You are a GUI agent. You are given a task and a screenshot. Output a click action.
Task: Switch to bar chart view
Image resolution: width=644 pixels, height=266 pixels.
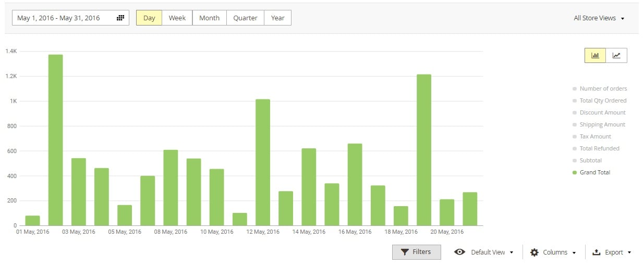click(595, 55)
